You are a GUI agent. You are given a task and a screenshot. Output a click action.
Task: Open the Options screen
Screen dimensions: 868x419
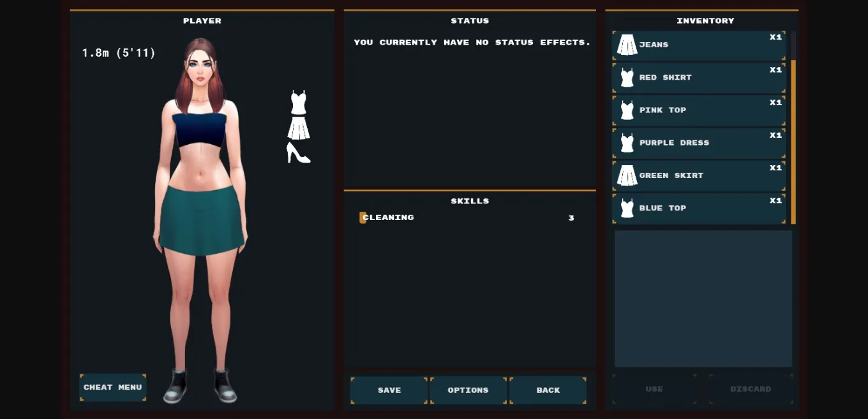coord(468,390)
